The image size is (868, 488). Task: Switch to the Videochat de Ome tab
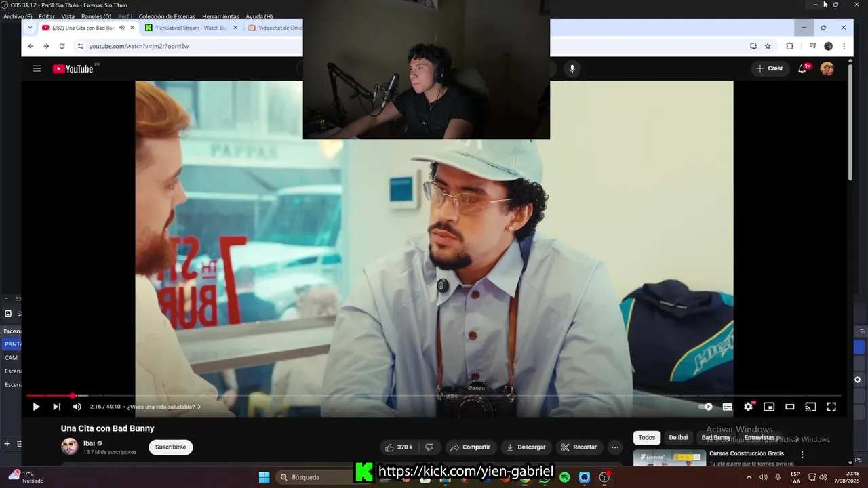[x=274, y=28]
